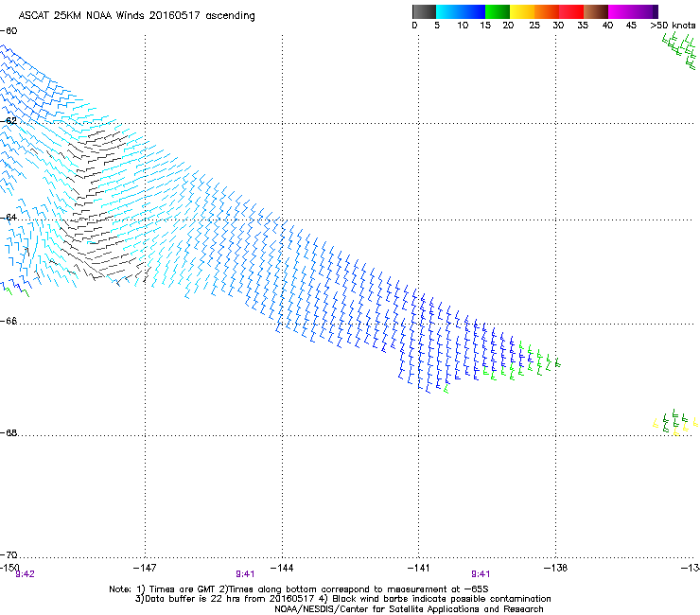Image resolution: width=700 pixels, height=615 pixels.
Task: Click the longitude label '-150'
Action: click(x=9, y=567)
